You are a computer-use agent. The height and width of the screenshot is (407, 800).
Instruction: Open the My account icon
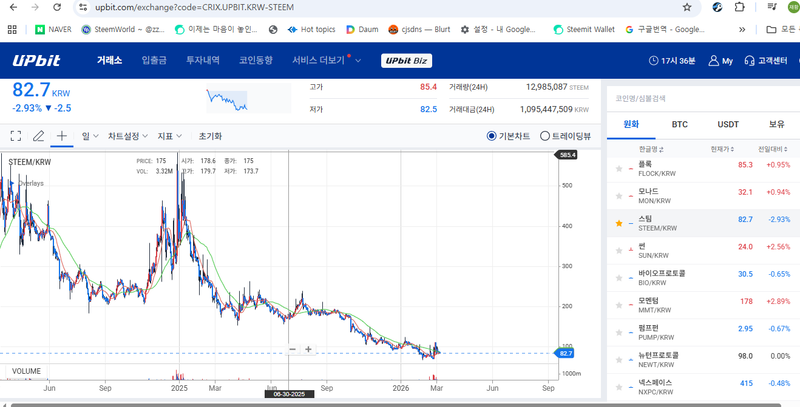pyautogui.click(x=720, y=61)
